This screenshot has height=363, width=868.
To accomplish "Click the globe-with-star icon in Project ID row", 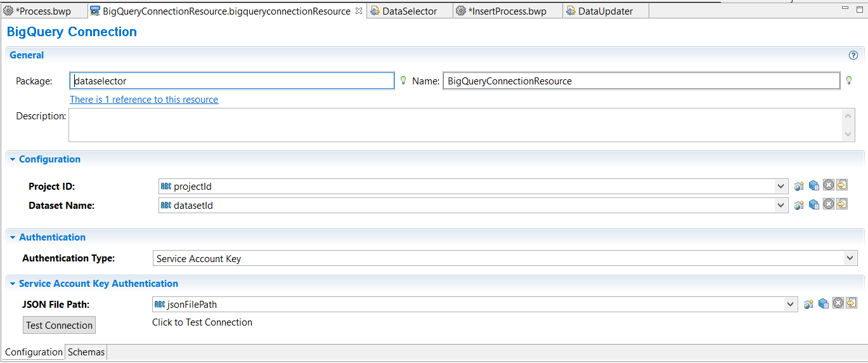I will point(799,187).
